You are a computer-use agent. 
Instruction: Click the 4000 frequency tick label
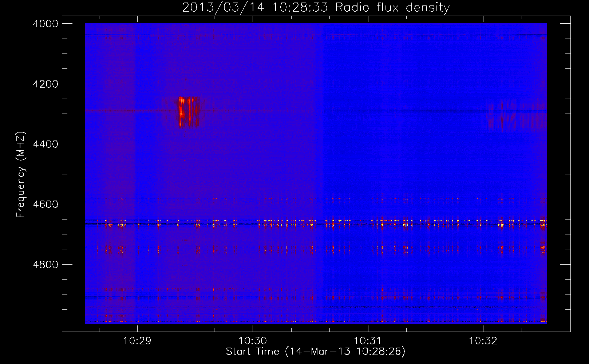[x=46, y=24]
